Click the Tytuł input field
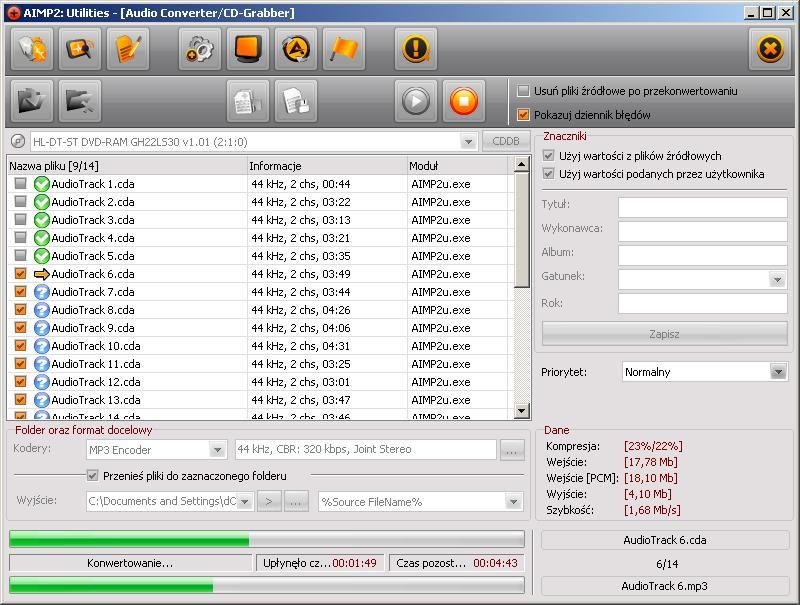The image size is (800, 605). pos(703,207)
